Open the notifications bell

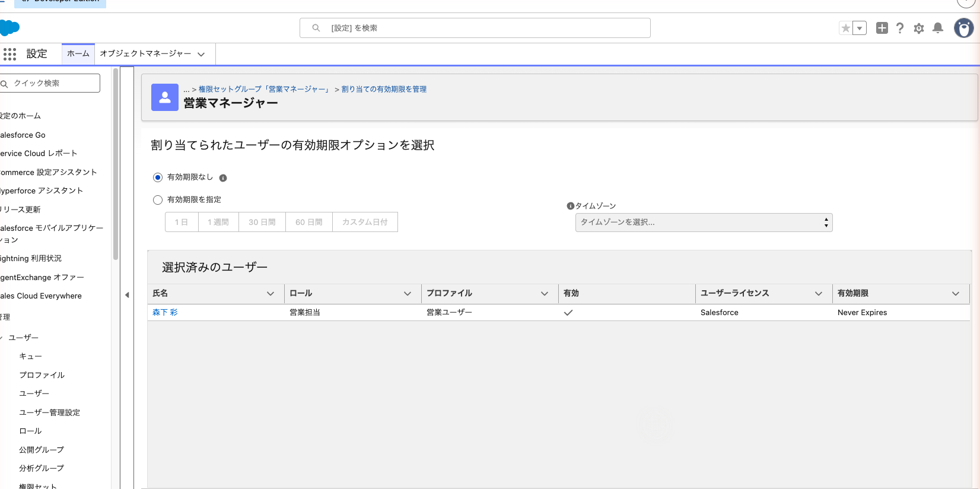click(938, 28)
